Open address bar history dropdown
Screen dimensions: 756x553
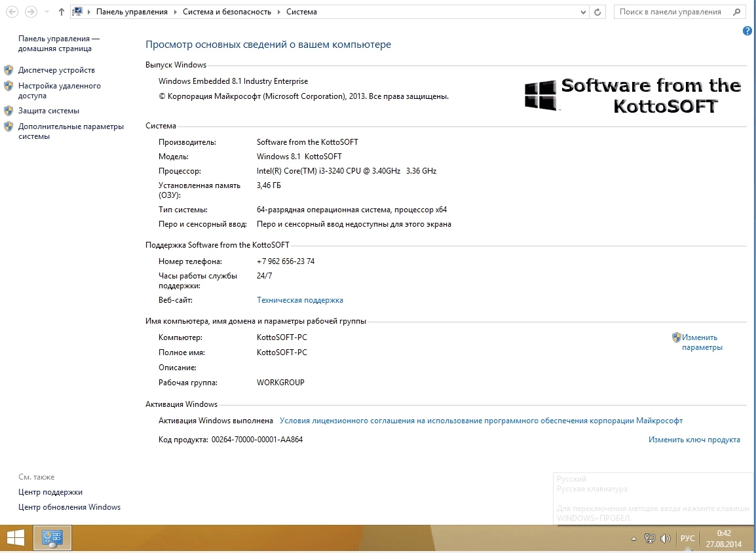coord(584,12)
